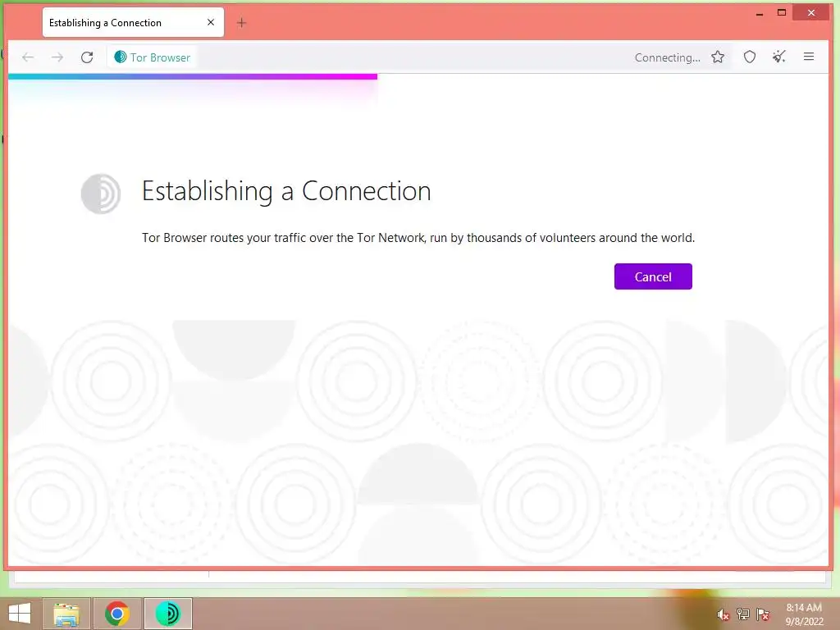Close the Tor Browser window
This screenshot has height=630, width=840.
[x=811, y=13]
